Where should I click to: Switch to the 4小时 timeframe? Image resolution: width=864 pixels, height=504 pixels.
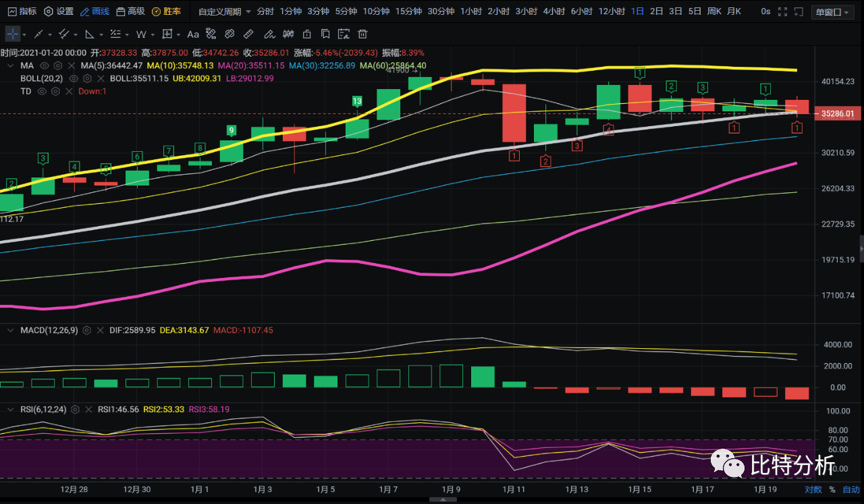[x=552, y=11]
